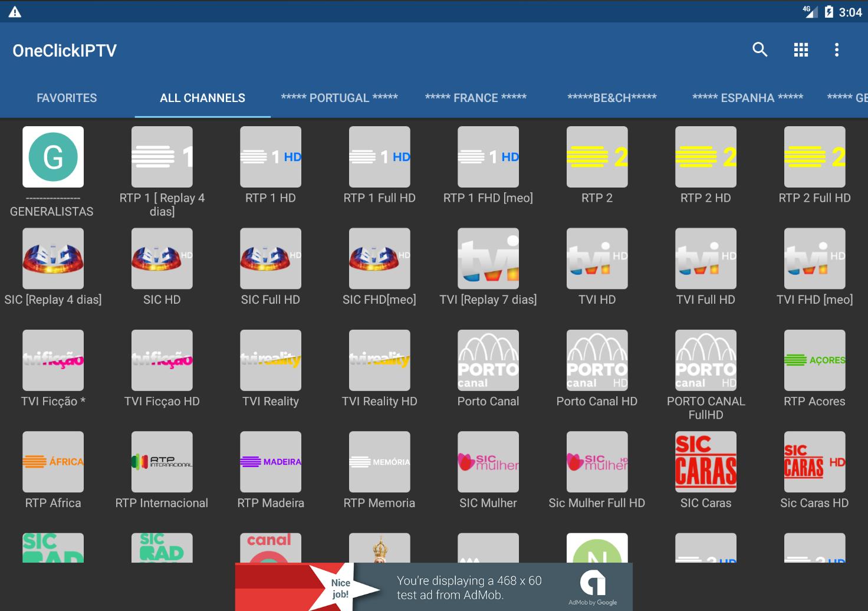Open RTP 1 FHD [meo] channel
The image size is (868, 611).
[x=488, y=157]
